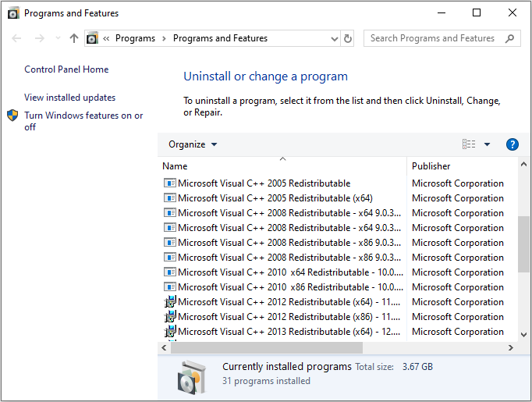Viewport: 532px width, 402px height.
Task: Click installer icon of Visual C++ 2013 (x64)
Action: (169, 331)
